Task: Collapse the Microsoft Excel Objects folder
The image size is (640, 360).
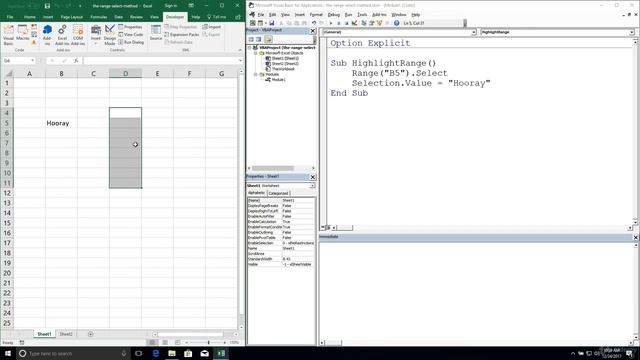Action: pos(256,53)
